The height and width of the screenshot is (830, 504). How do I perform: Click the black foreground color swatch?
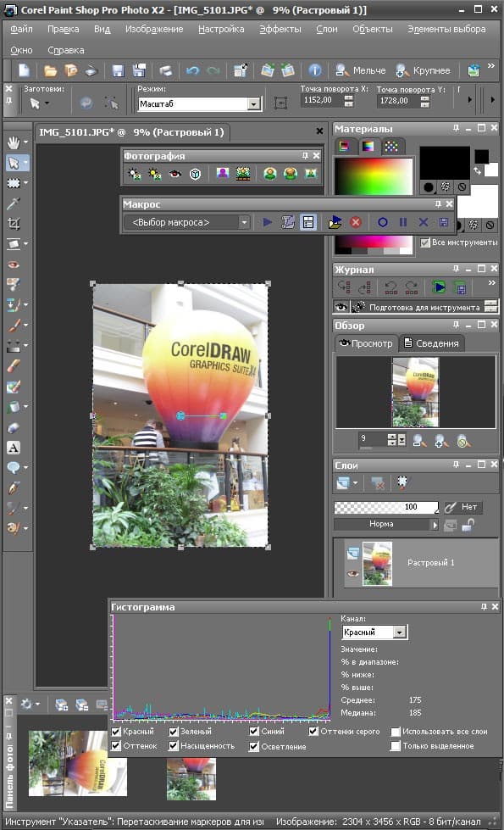(445, 163)
